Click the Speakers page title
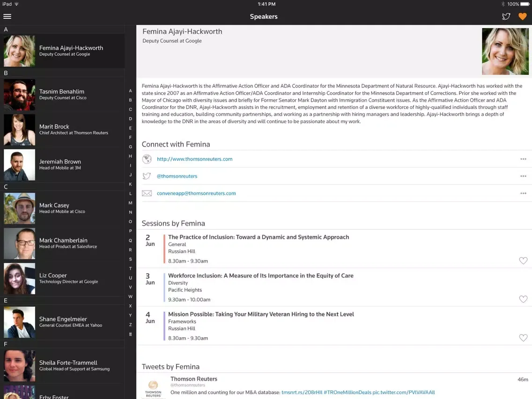The height and width of the screenshot is (399, 532). click(264, 17)
